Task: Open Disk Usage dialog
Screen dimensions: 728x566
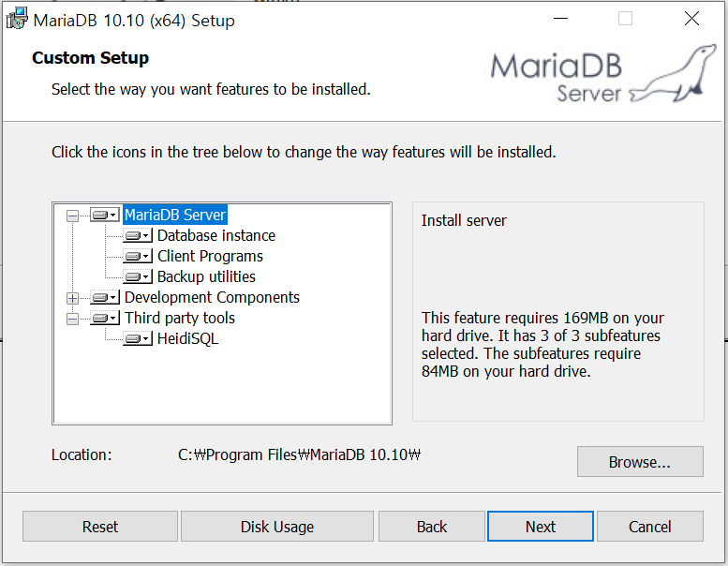Action: click(x=277, y=527)
